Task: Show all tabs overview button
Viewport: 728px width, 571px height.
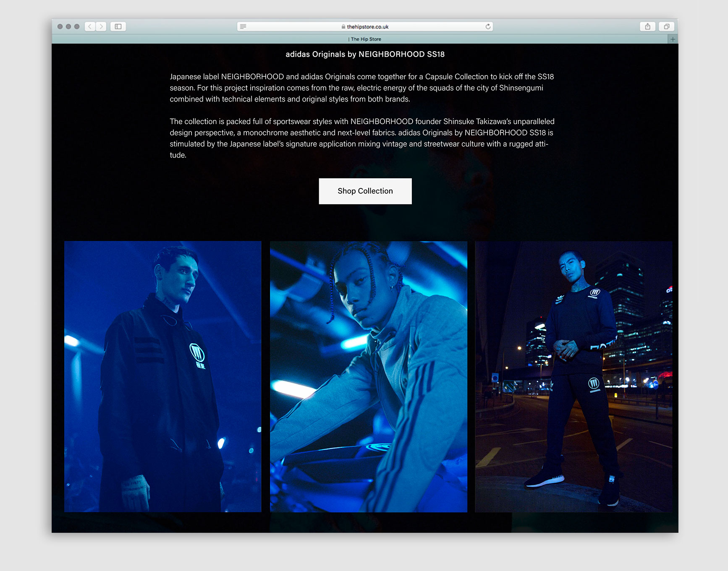Action: click(666, 26)
